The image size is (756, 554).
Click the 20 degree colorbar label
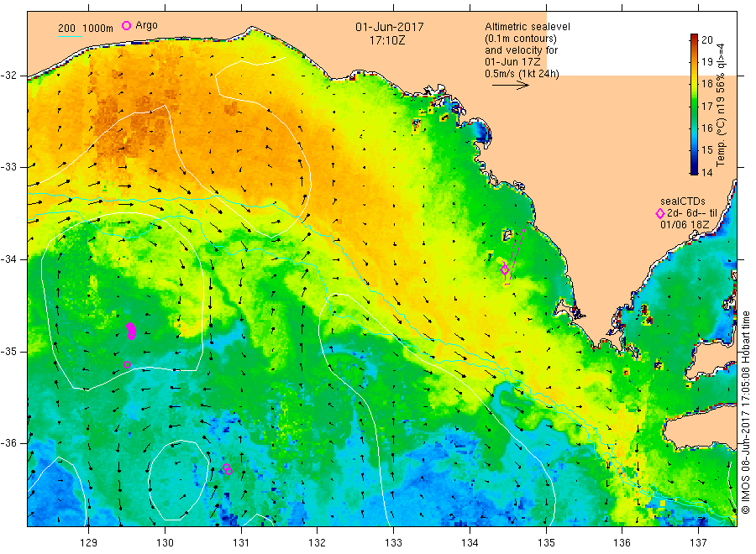(706, 40)
